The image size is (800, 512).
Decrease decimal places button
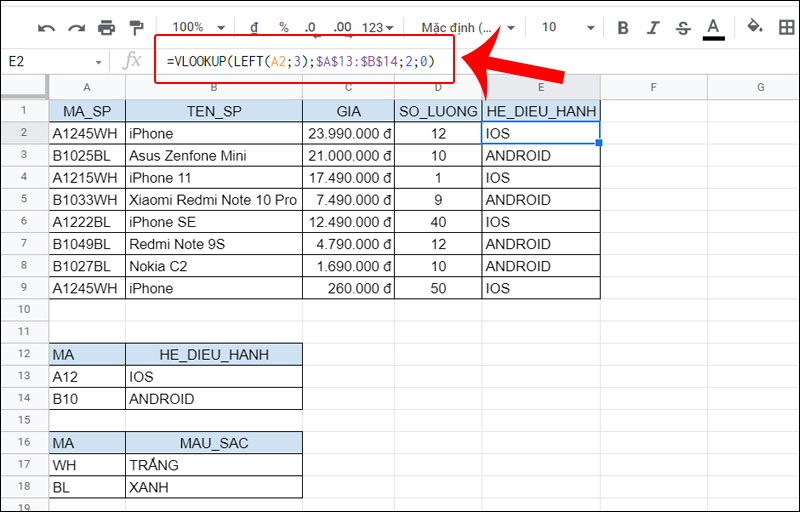click(x=311, y=27)
